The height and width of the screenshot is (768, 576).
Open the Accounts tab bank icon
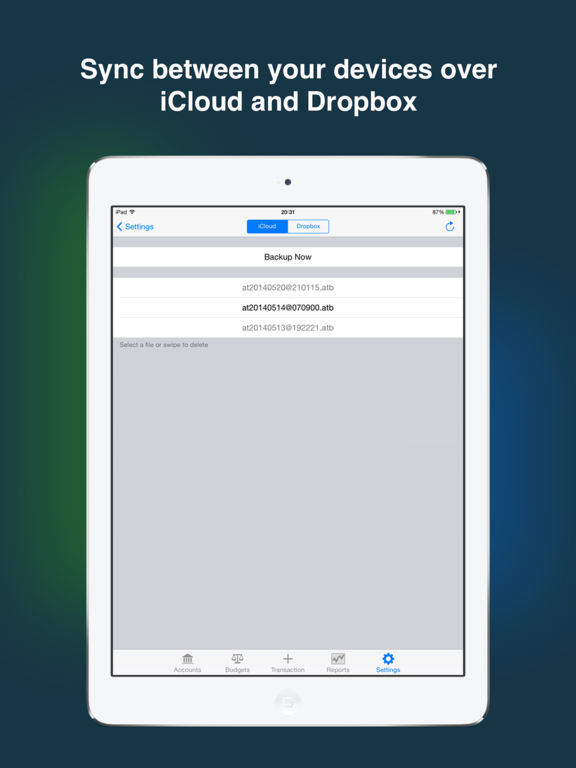point(188,658)
